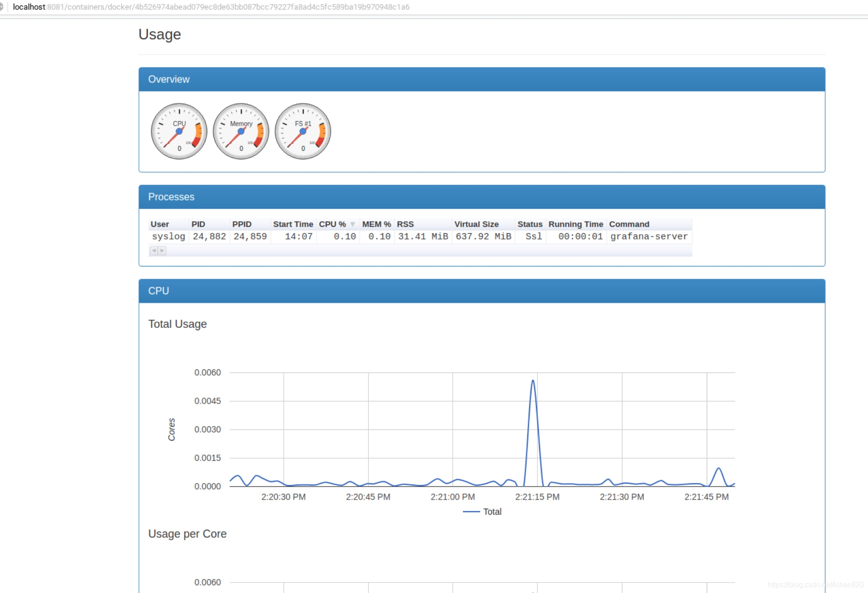Click the '0.0030' y-axis label in Total Usage

click(208, 429)
